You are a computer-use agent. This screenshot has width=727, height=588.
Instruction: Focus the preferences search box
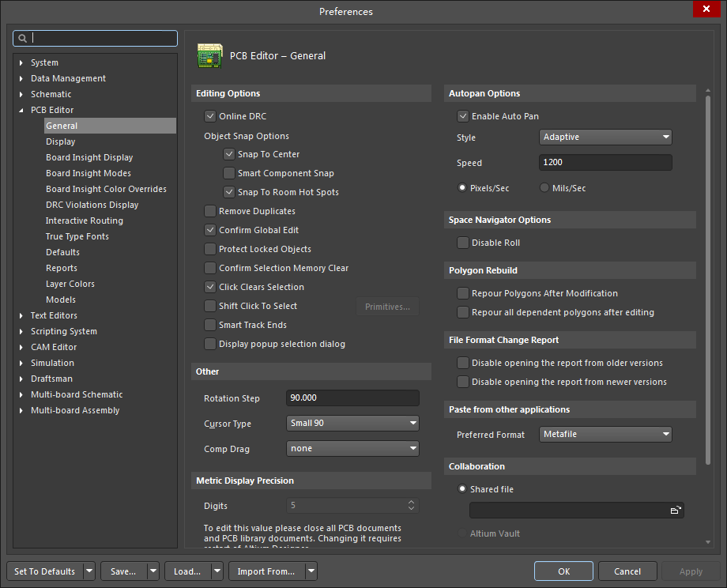[95, 39]
